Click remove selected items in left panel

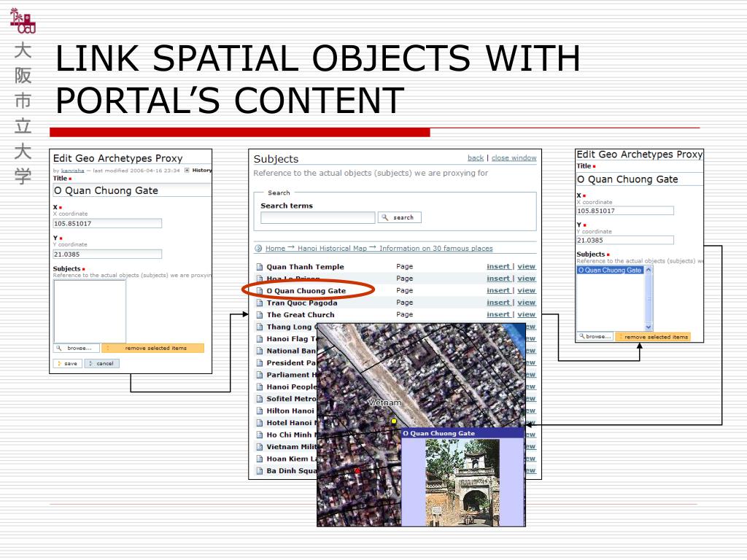click(x=153, y=348)
